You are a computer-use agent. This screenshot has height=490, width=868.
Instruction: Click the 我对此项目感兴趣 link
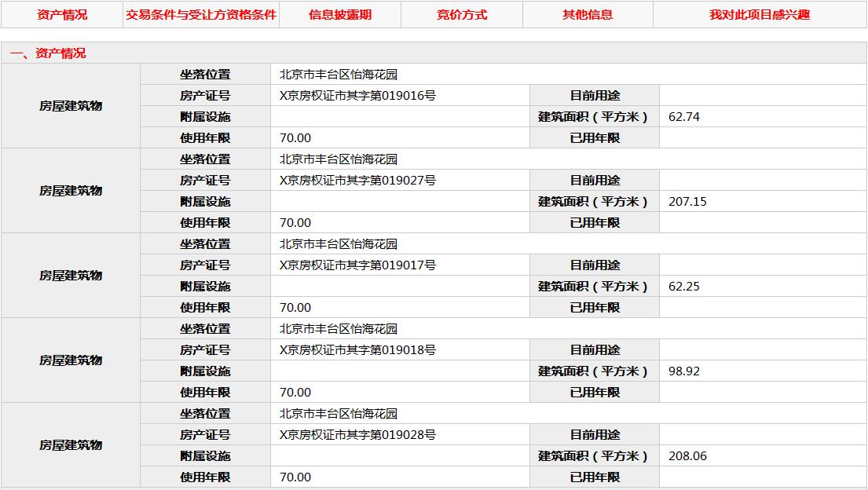pos(759,15)
